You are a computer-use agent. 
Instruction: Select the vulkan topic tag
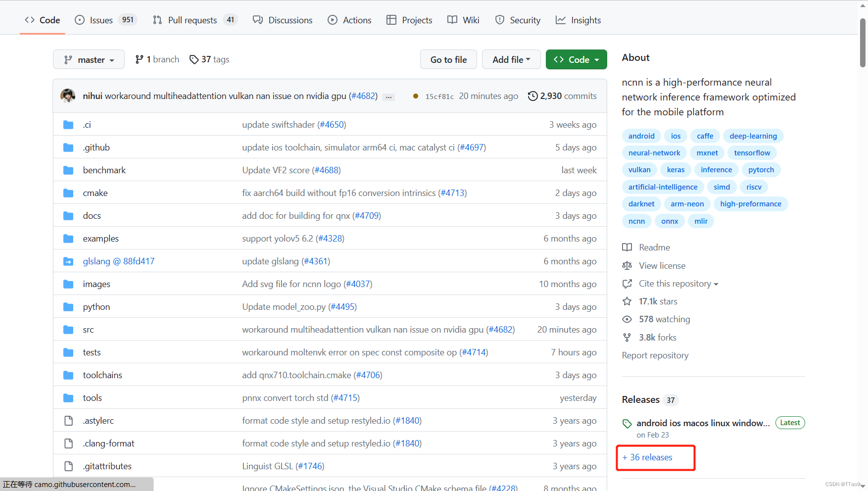click(639, 170)
